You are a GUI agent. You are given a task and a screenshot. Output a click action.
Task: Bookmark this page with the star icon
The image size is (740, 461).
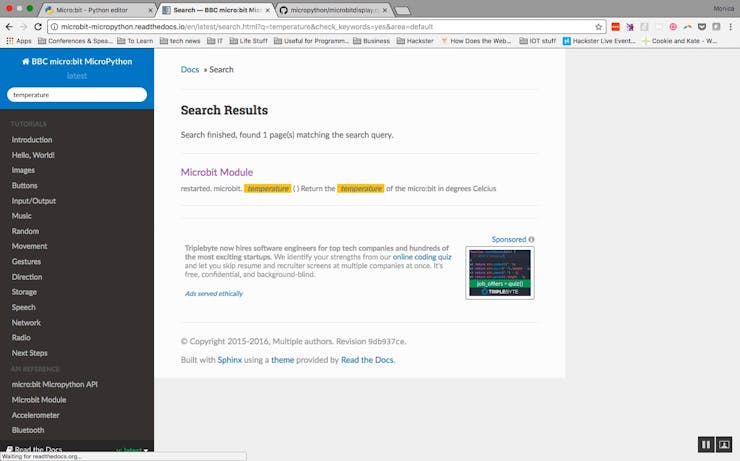(598, 27)
